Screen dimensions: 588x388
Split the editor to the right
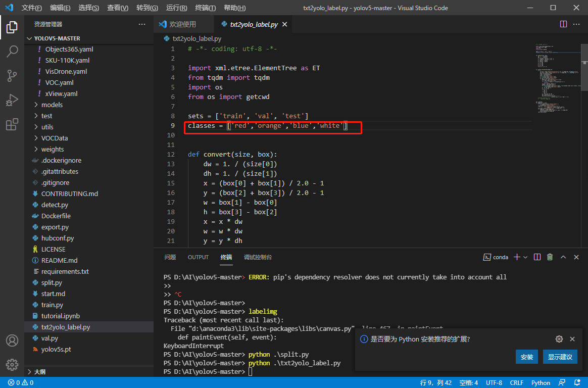pyautogui.click(x=564, y=24)
